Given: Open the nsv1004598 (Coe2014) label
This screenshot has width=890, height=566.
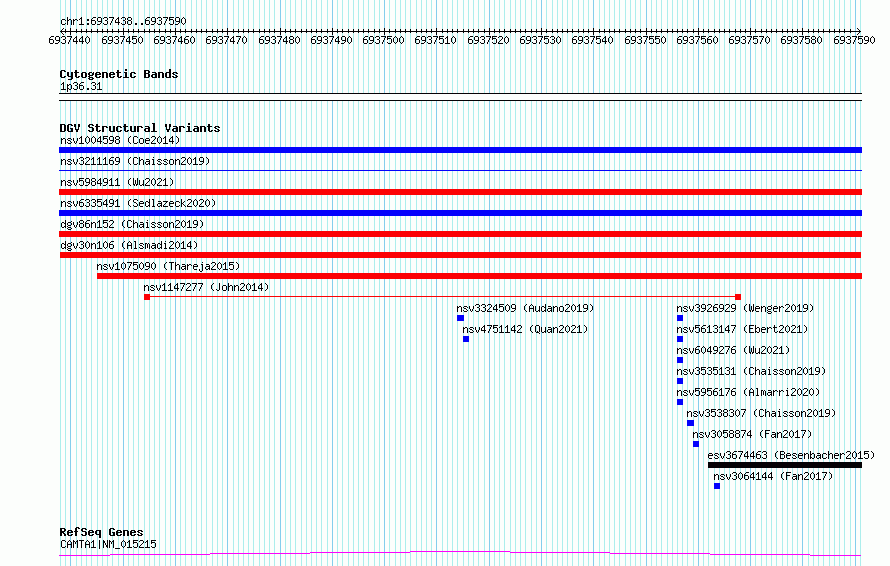Looking at the screenshot, I should click(120, 140).
